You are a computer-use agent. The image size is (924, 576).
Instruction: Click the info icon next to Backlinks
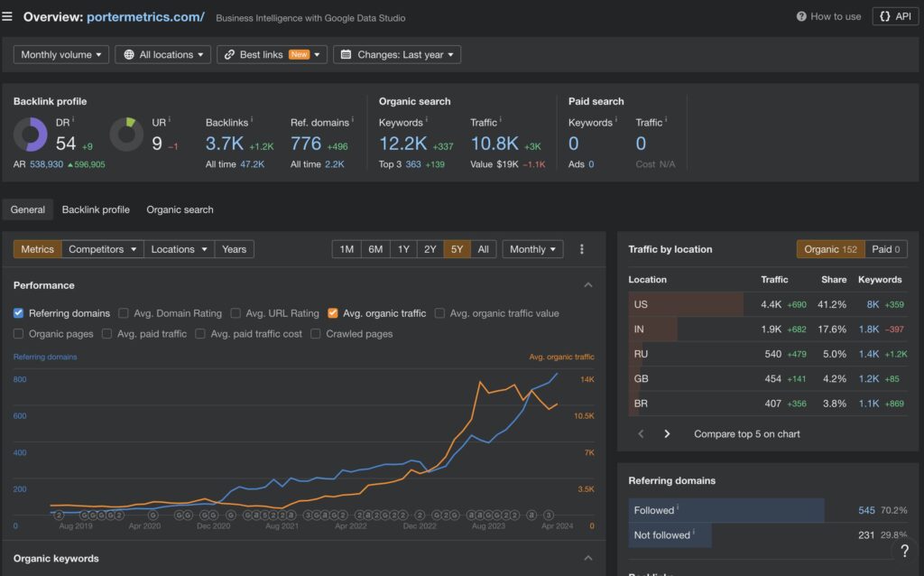click(252, 120)
